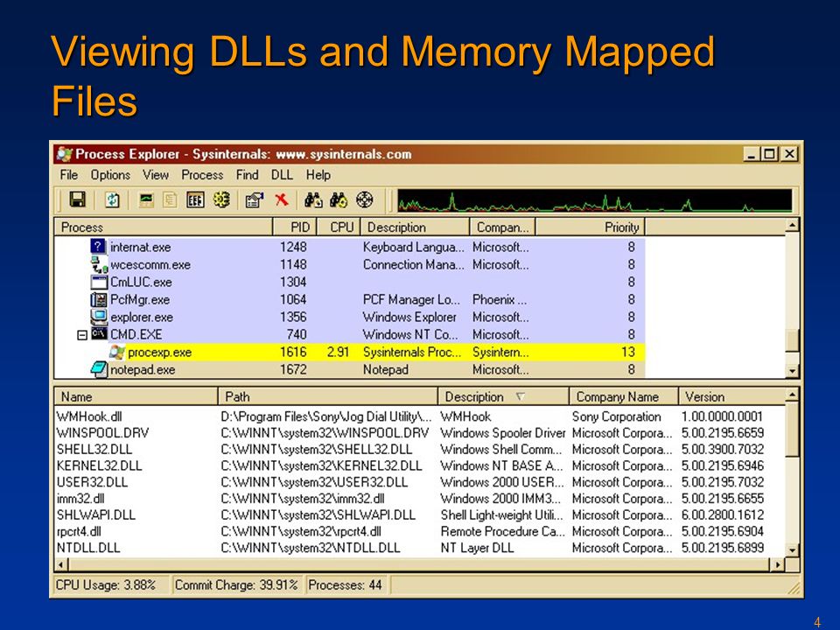Viewport: 840px width, 630px height.
Task: Click the process list scroll down arrow
Action: 793,371
